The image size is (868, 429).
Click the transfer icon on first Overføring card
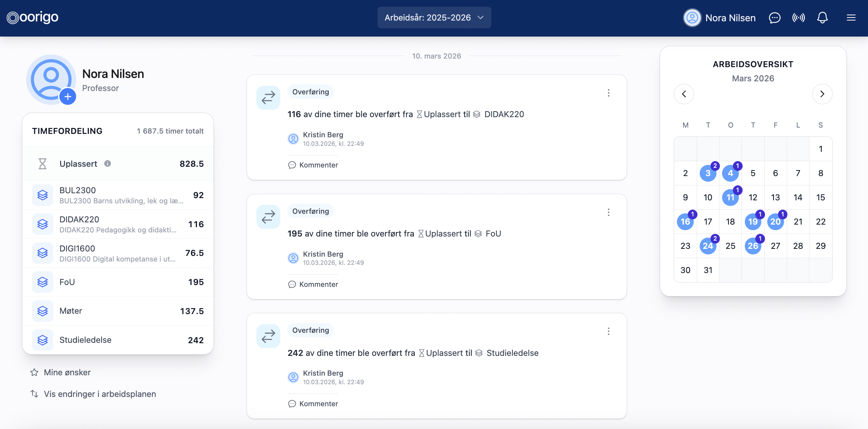point(268,97)
